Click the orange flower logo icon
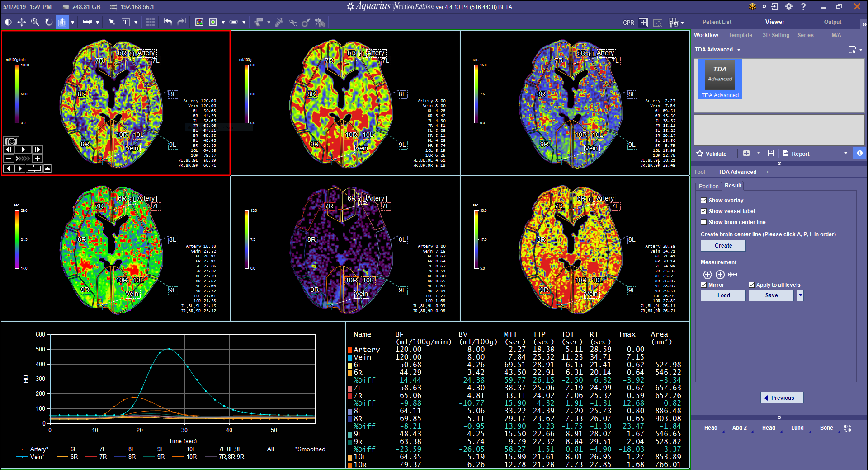Image resolution: width=868 pixels, height=470 pixels. [x=752, y=6]
